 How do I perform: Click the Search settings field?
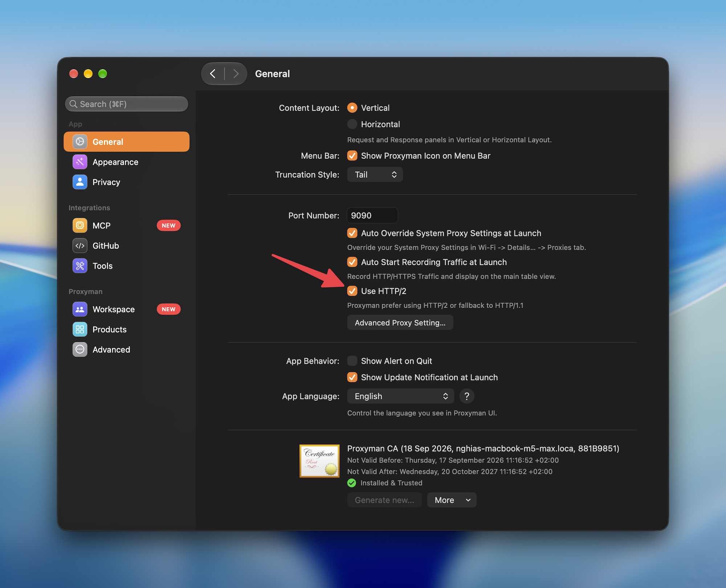(x=127, y=104)
